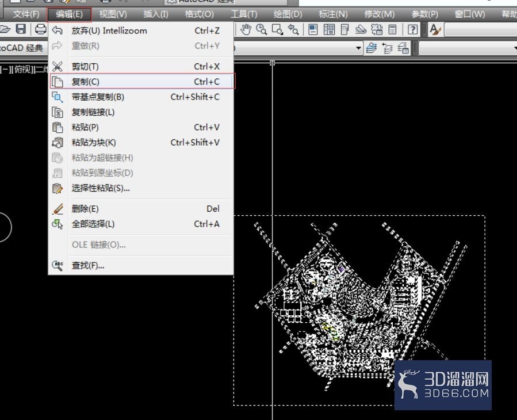Choose 放弃(U) Intellizoom undo entry

[x=141, y=30]
